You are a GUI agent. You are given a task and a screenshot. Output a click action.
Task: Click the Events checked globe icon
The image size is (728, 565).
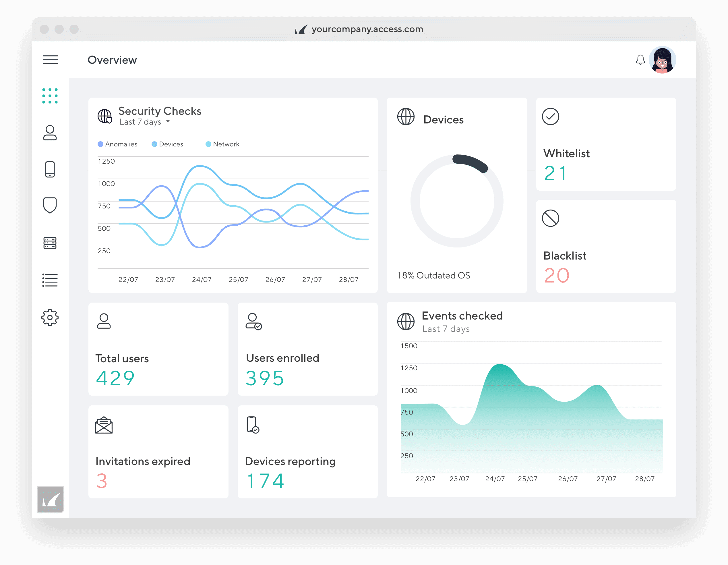click(406, 322)
